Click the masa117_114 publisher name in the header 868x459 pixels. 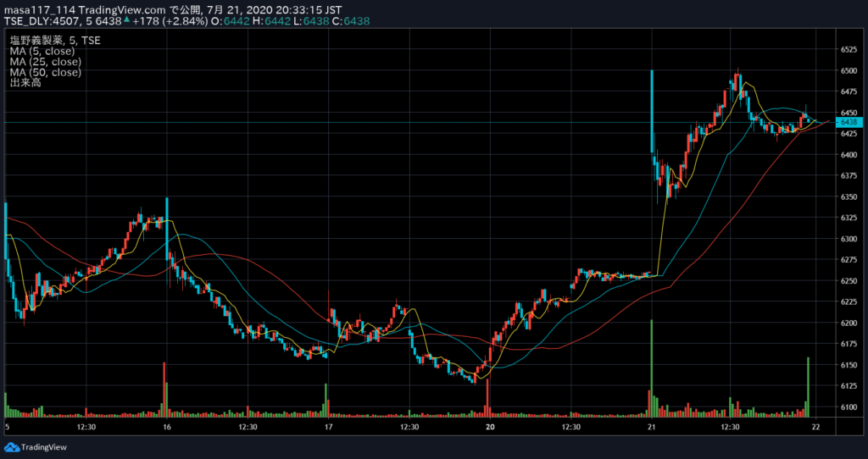(x=41, y=10)
